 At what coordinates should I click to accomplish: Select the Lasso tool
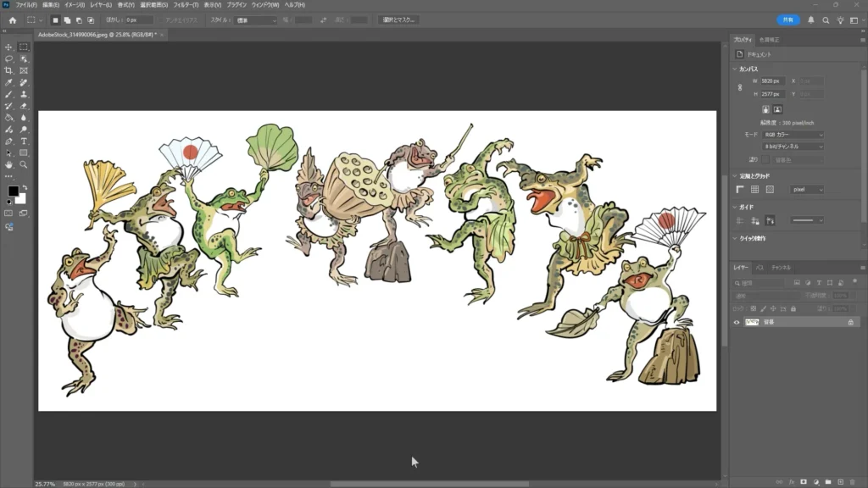[8, 58]
